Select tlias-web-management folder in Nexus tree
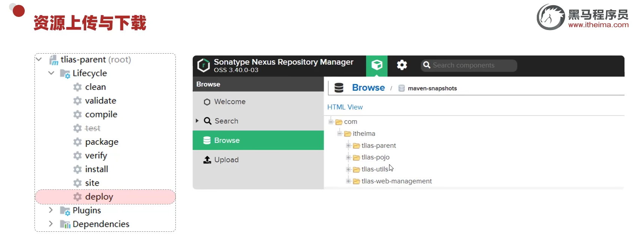This screenshot has width=644, height=243. click(397, 181)
